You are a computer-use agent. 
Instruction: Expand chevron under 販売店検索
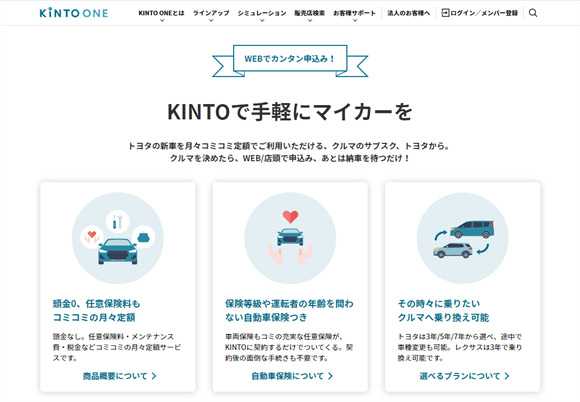tap(310, 21)
